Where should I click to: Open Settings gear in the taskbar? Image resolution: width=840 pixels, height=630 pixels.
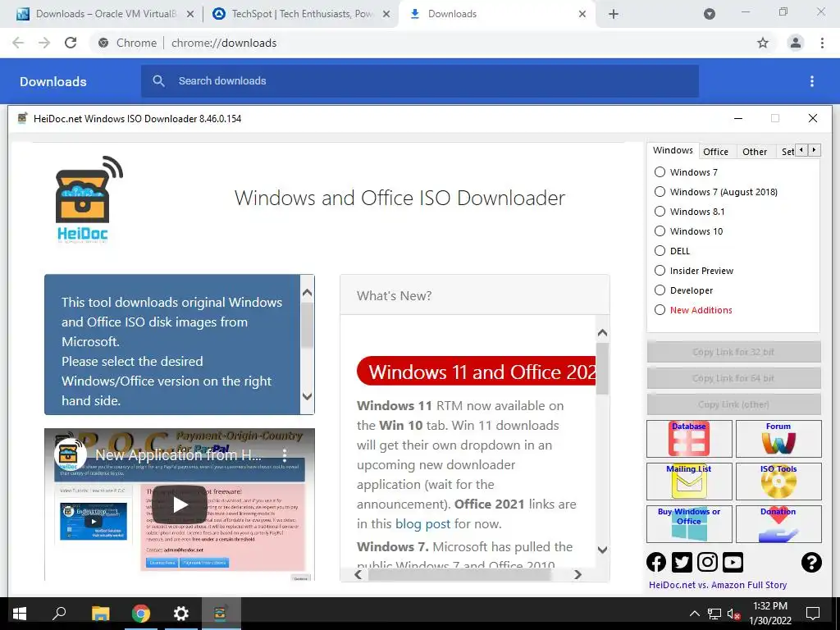click(181, 614)
